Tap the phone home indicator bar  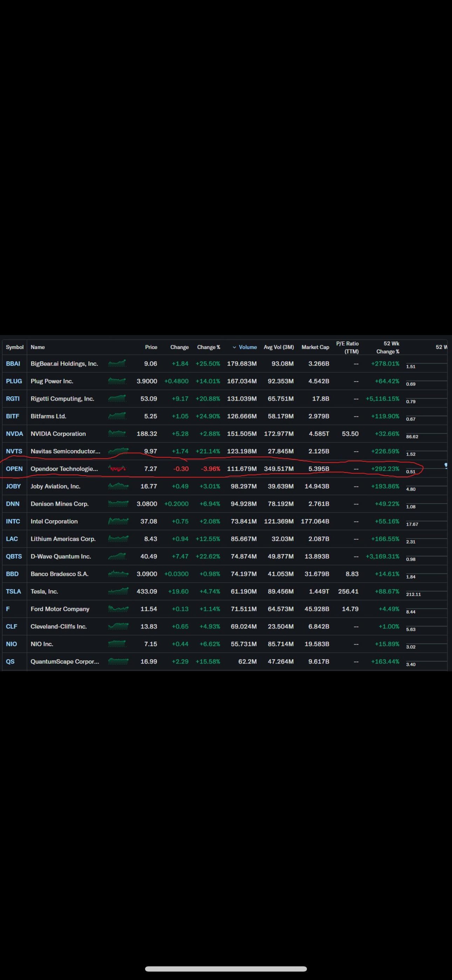pos(226,968)
